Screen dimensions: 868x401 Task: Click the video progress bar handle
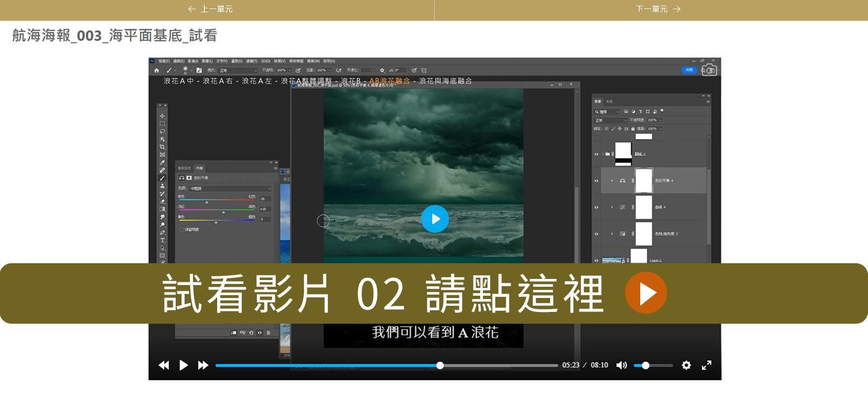440,366
